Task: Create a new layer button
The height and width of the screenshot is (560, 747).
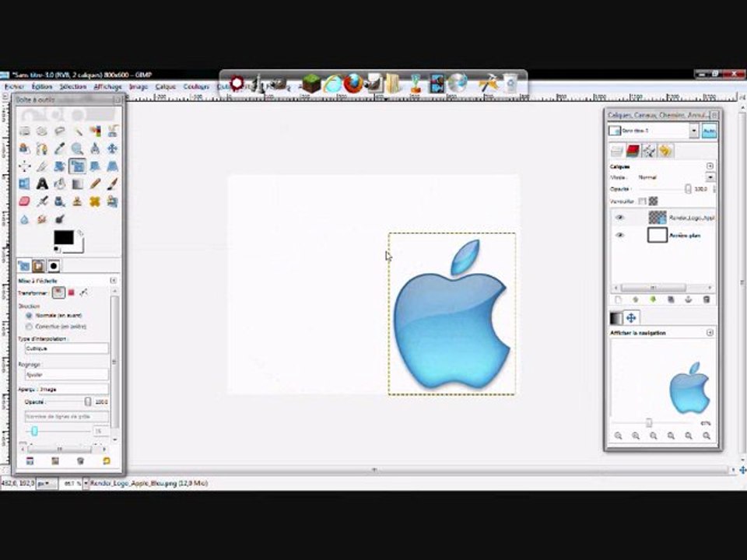Action: [618, 299]
